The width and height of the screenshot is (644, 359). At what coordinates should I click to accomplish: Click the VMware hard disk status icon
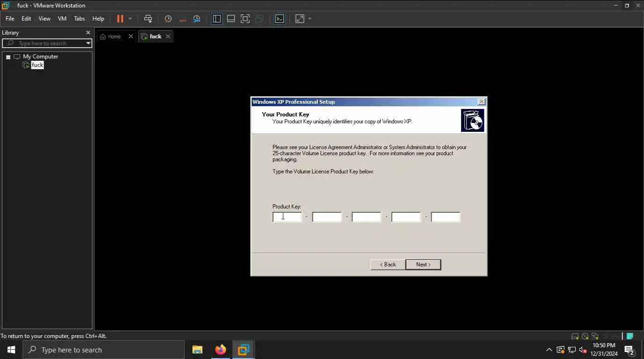point(575,336)
